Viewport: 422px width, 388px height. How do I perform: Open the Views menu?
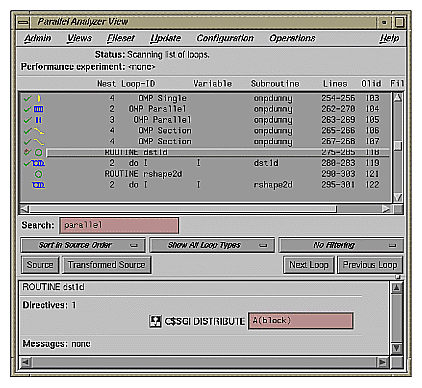click(79, 38)
